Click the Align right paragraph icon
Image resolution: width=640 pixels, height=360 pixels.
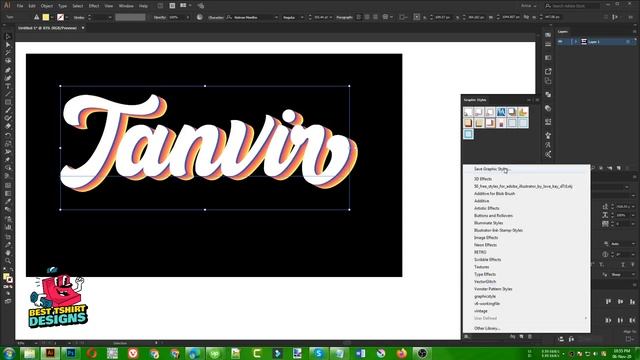[375, 17]
